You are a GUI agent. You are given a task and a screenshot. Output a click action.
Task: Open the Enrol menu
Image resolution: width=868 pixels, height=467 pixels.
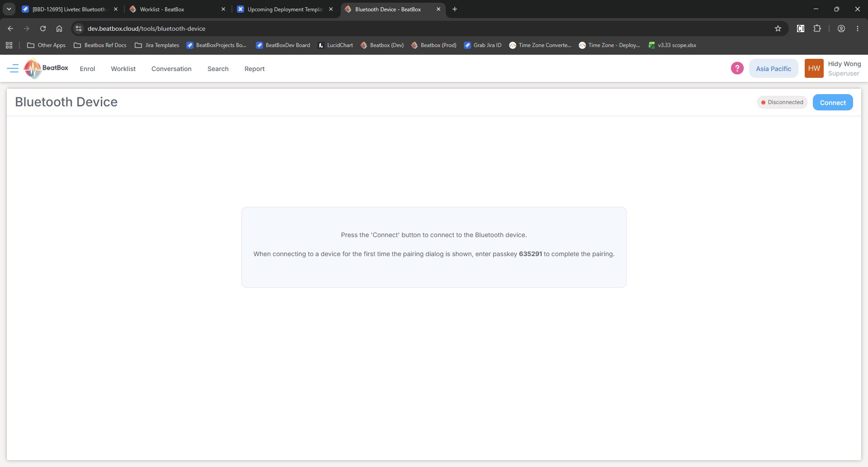[87, 69]
